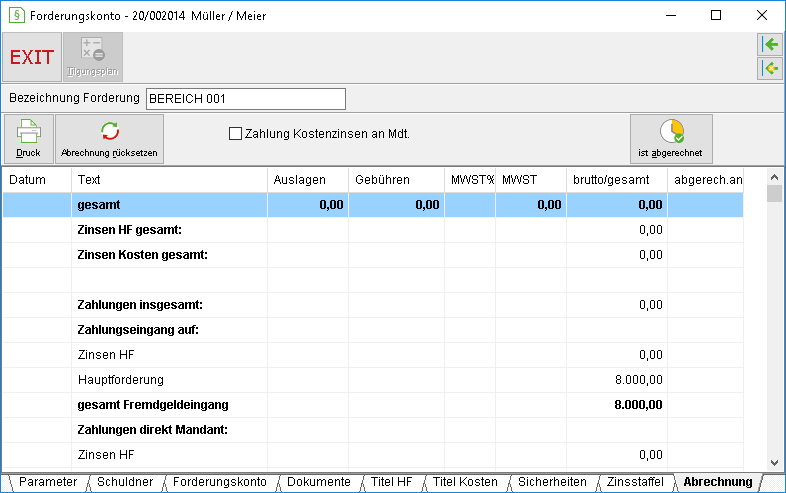The height and width of the screenshot is (493, 786).
Task: Click bold 8.000,00 Fremdgeldeingang total
Action: point(638,405)
